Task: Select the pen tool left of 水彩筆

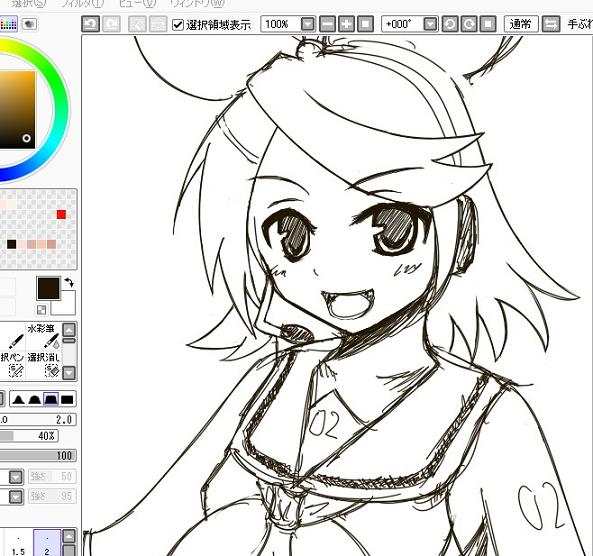Action: (13, 335)
